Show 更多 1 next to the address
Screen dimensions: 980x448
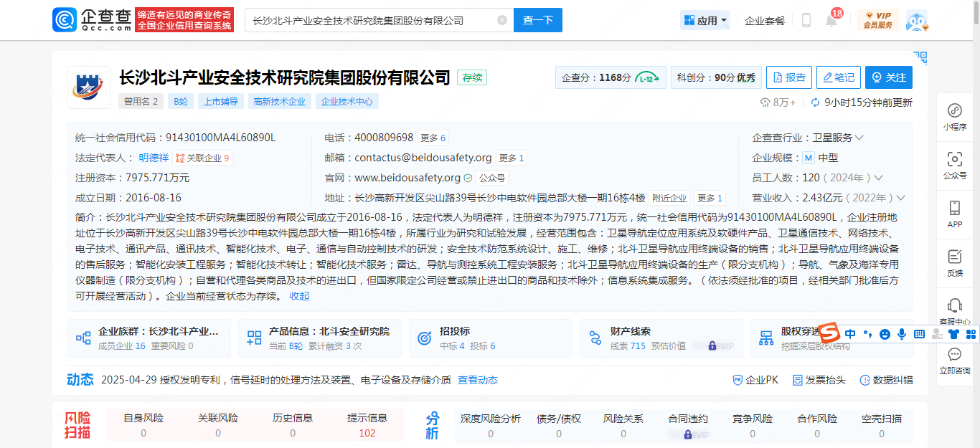pos(710,198)
